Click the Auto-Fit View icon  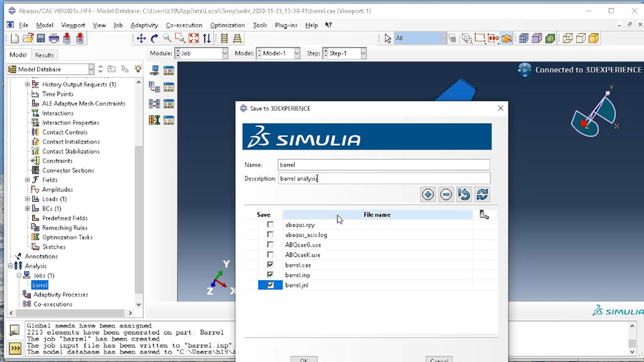point(193,39)
